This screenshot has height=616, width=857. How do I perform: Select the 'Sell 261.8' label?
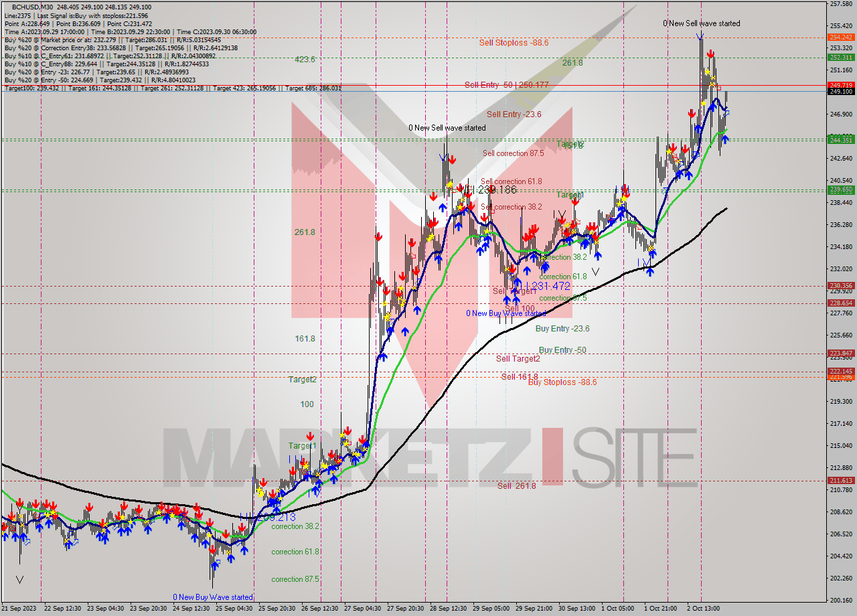click(517, 485)
